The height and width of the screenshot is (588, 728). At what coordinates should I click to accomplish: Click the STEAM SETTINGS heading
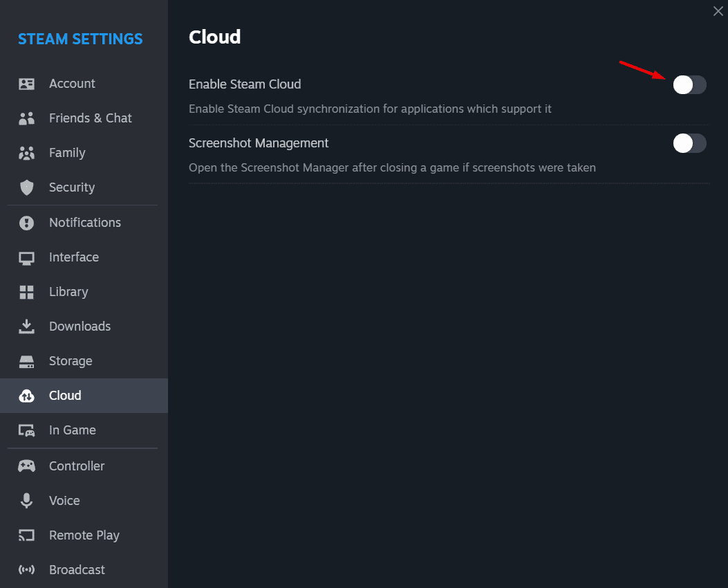point(80,39)
